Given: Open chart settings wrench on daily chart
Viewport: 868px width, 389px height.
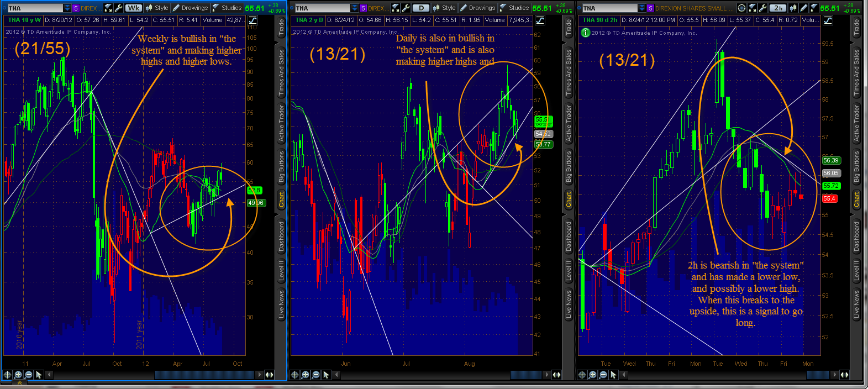Looking at the screenshot, I should click(x=406, y=8).
